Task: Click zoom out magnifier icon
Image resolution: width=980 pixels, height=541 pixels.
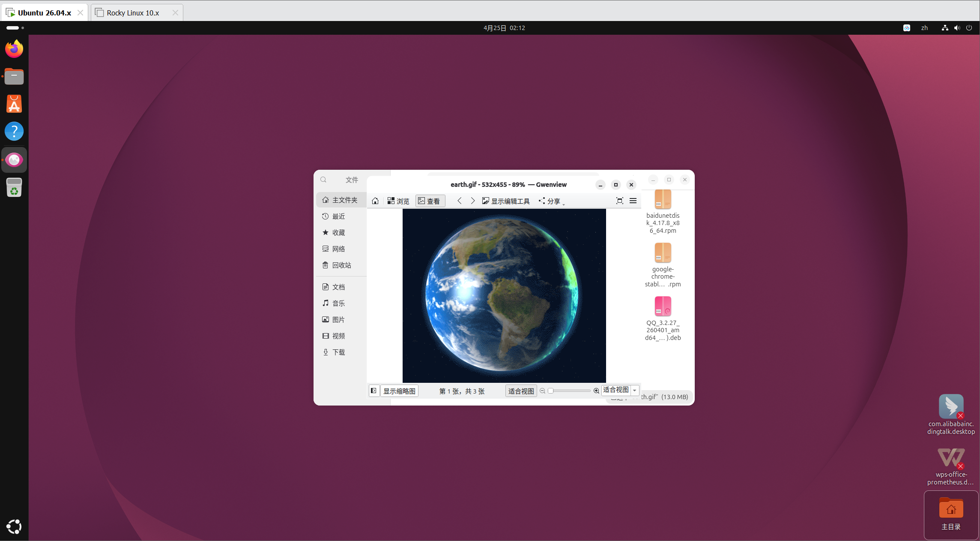Action: [x=543, y=391]
